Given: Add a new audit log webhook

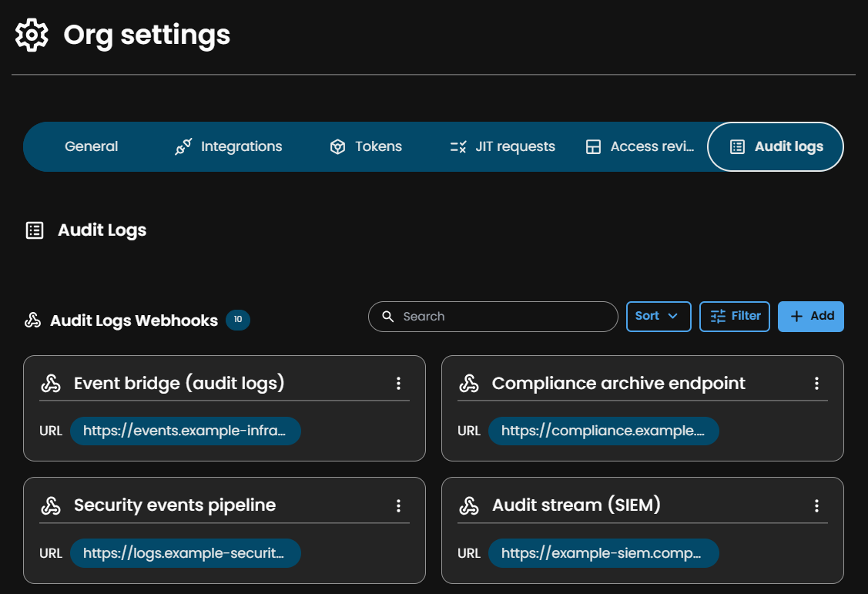Looking at the screenshot, I should (x=810, y=317).
